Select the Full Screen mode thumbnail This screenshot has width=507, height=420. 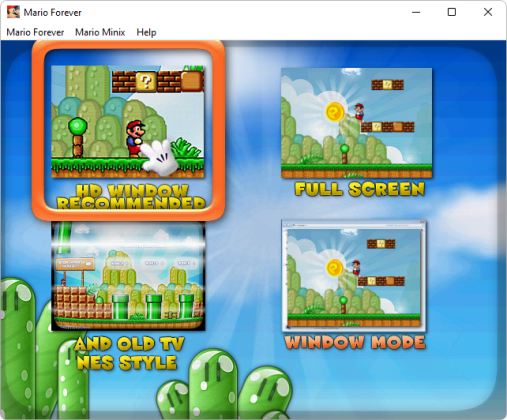point(357,123)
